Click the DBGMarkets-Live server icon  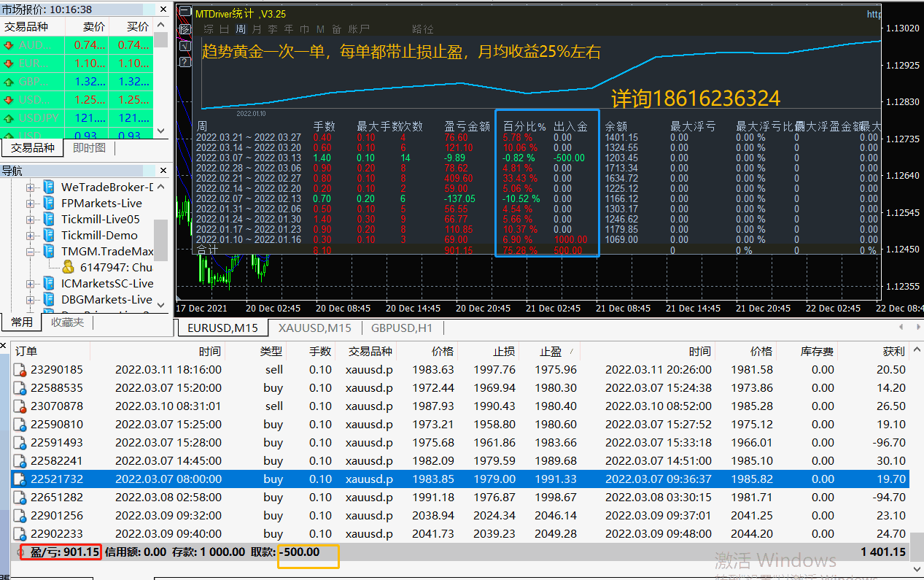(x=49, y=299)
